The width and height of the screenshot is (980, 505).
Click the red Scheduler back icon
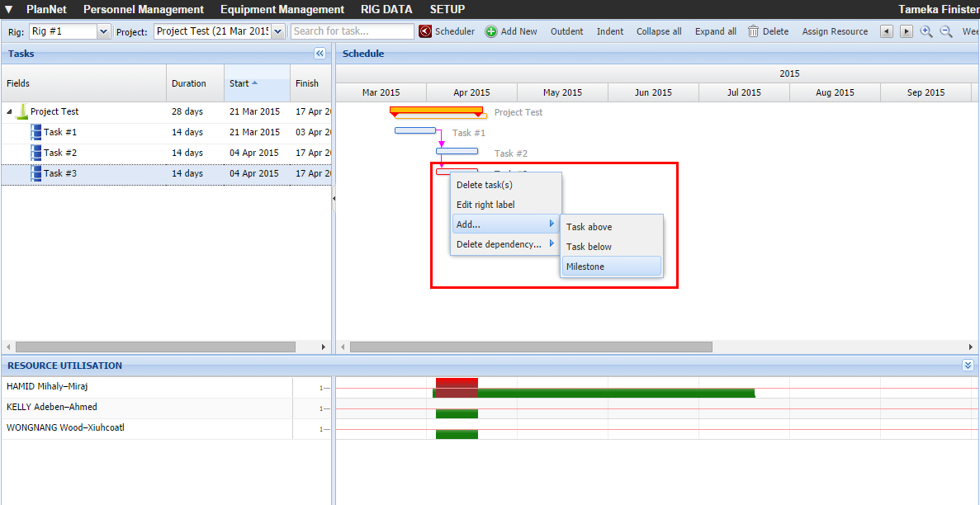tap(425, 31)
